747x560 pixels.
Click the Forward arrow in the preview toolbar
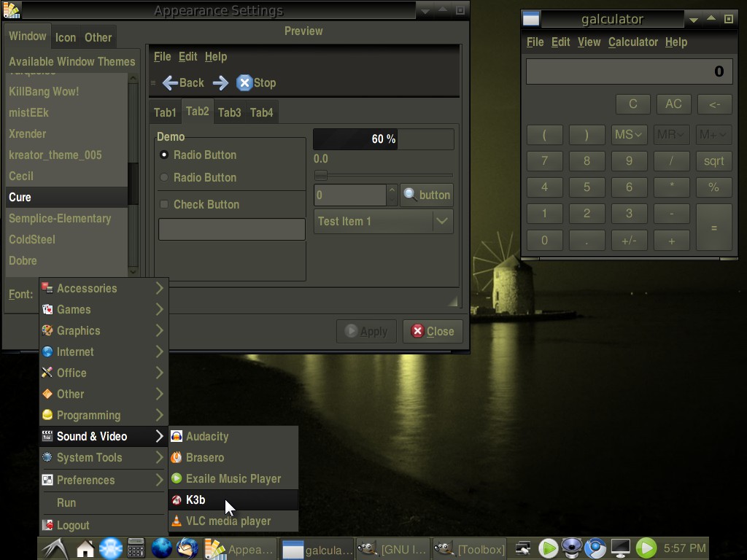(x=220, y=83)
